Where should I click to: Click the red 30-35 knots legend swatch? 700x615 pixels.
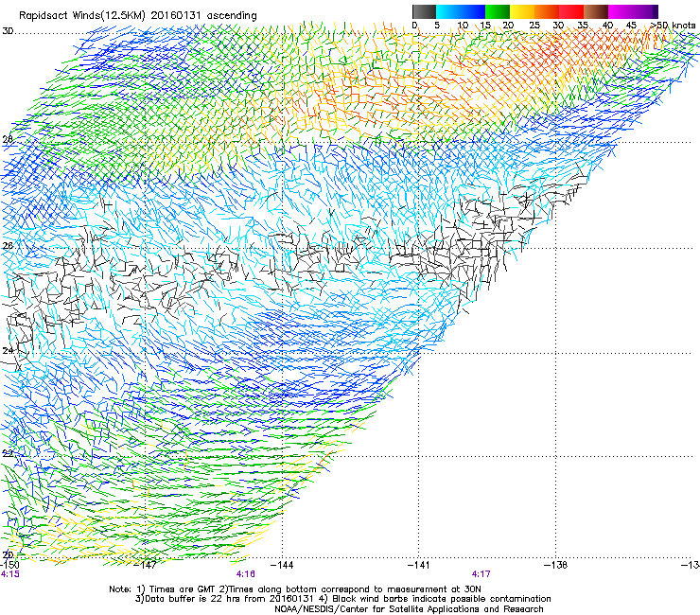571,11
